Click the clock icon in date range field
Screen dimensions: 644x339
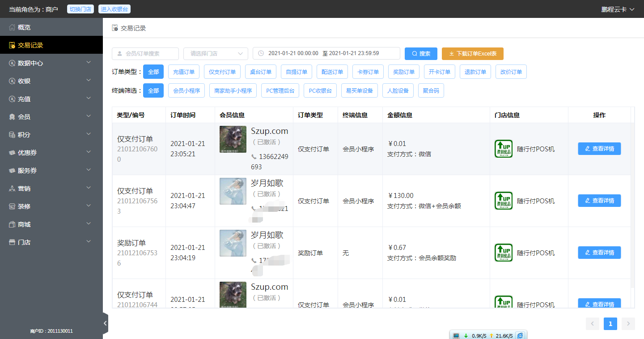point(261,53)
